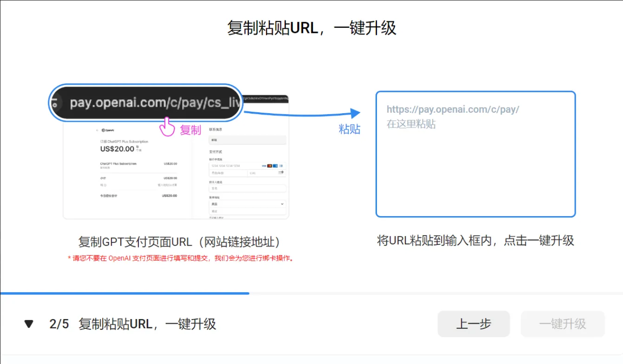
Task: Click the Visa card icon
Action: tap(264, 166)
